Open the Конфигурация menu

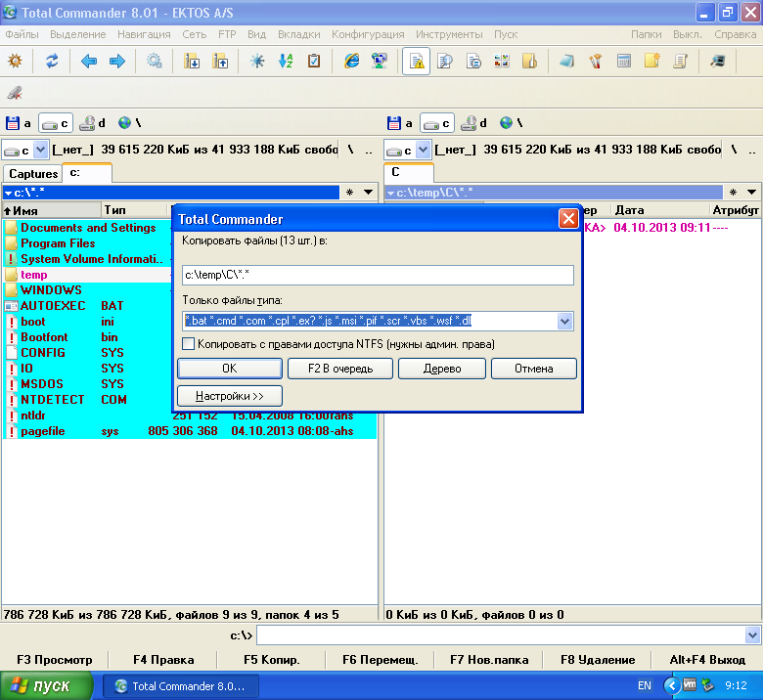tap(368, 34)
